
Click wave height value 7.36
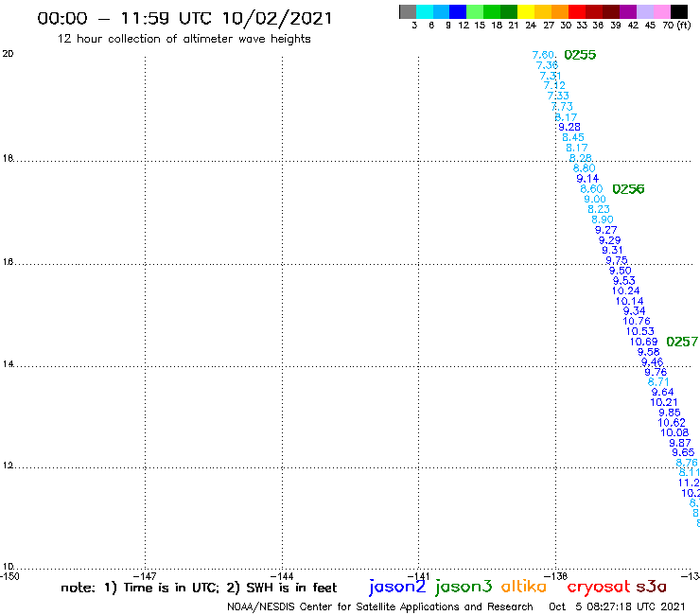pos(547,65)
